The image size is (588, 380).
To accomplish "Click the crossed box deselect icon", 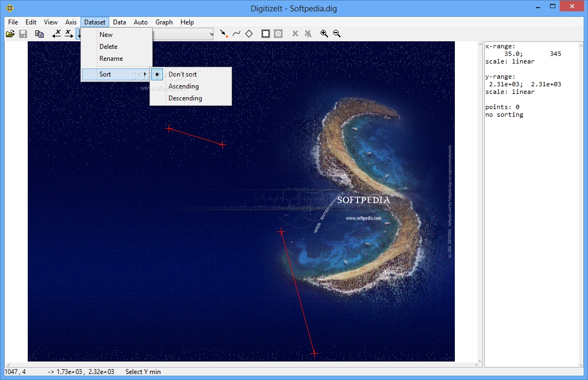I will 278,34.
